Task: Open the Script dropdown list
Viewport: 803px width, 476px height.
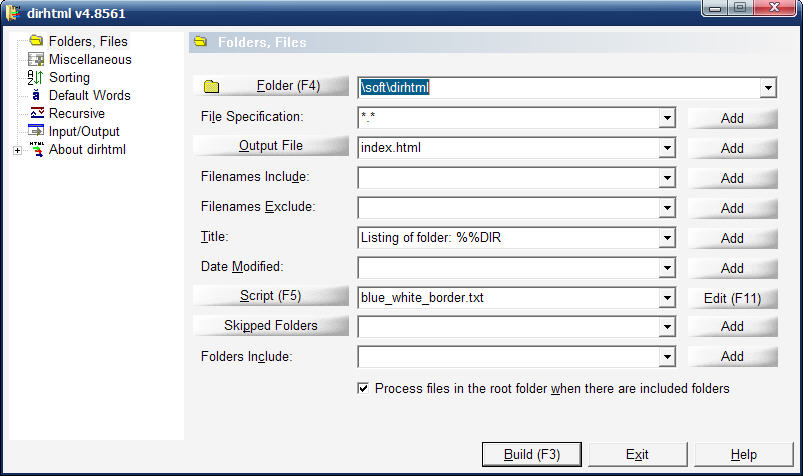Action: point(667,297)
